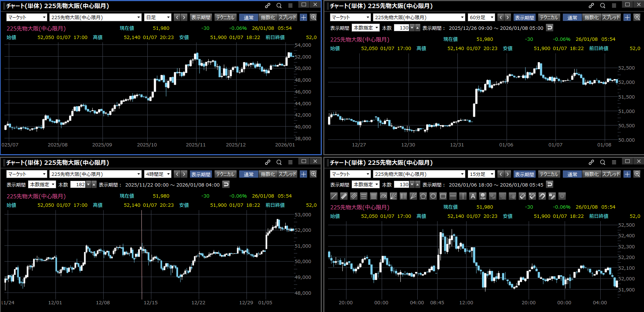Screen dimensions: 644x312
Task: Open the hamburger menu of the 60-minute chart panel
Action: point(614,6)
